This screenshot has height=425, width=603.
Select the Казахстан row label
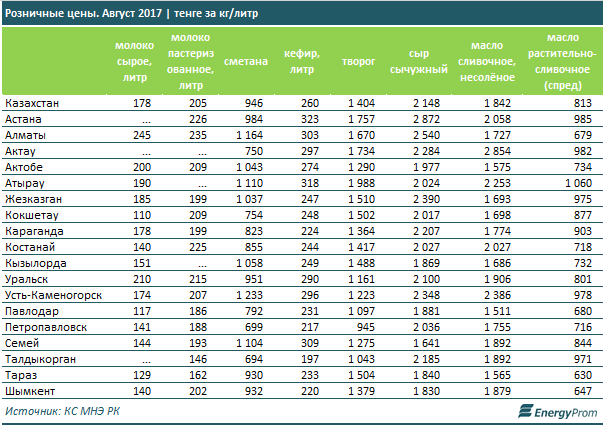(x=31, y=104)
